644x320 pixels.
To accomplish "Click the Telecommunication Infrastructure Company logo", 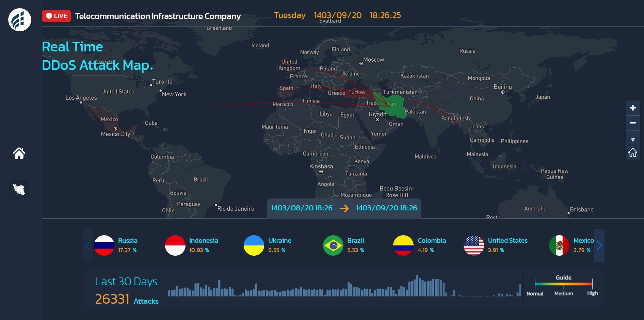I will coord(20,20).
